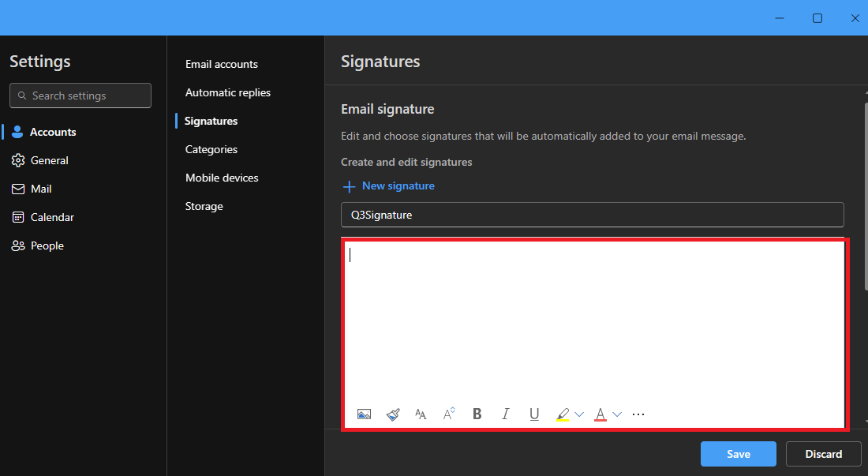
Task: Click the plus icon for New signature
Action: pos(349,186)
